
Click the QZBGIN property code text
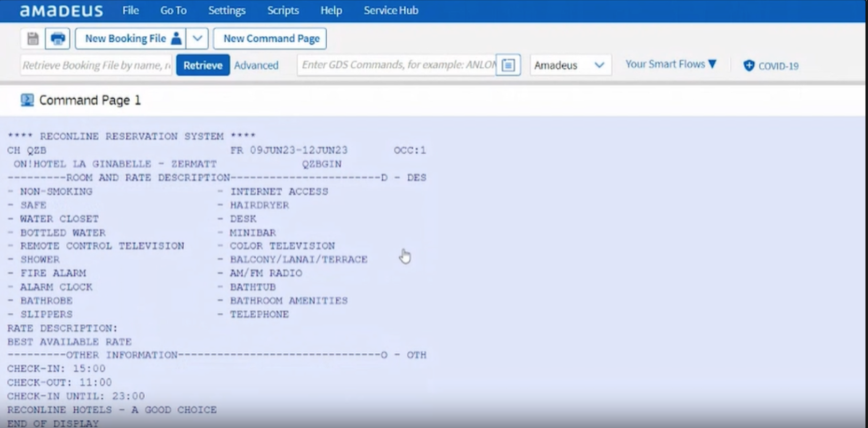pyautogui.click(x=321, y=164)
